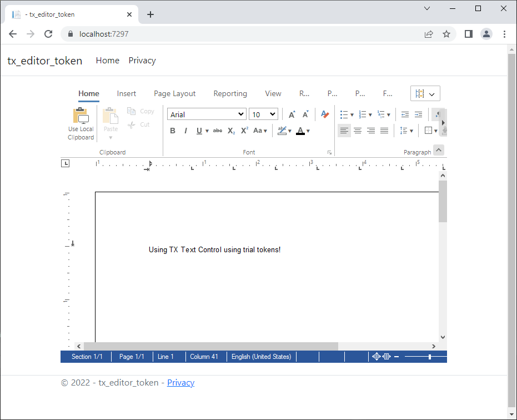Open a new browser tab

(150, 14)
